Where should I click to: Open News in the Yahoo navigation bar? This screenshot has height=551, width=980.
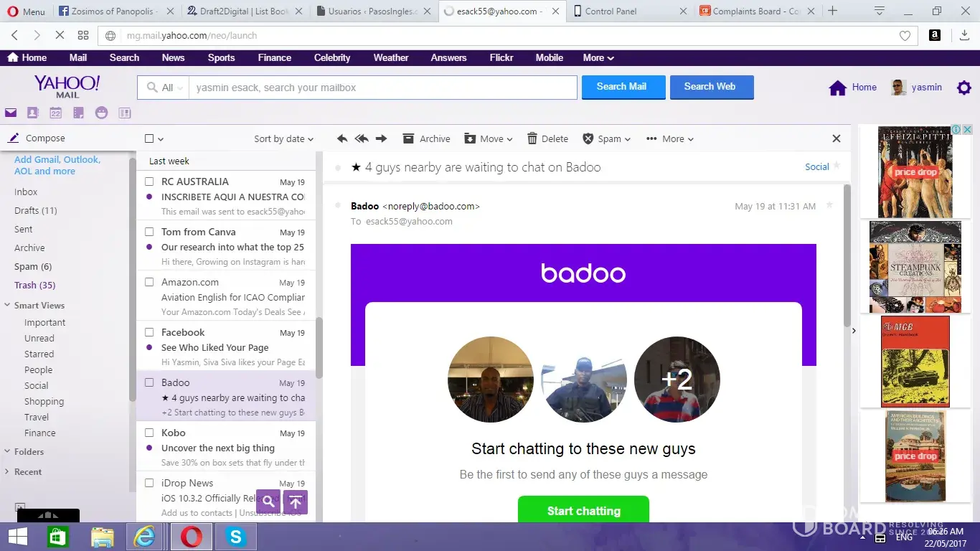click(173, 58)
